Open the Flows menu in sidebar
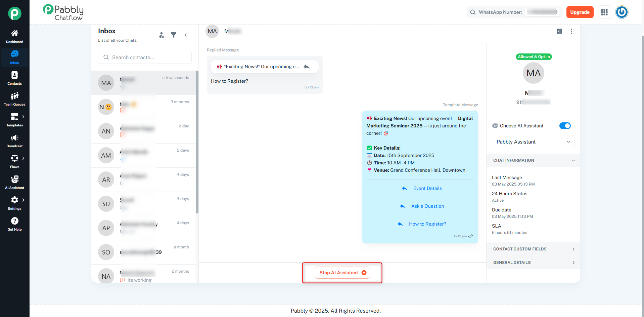This screenshot has width=644, height=317. coord(14,162)
